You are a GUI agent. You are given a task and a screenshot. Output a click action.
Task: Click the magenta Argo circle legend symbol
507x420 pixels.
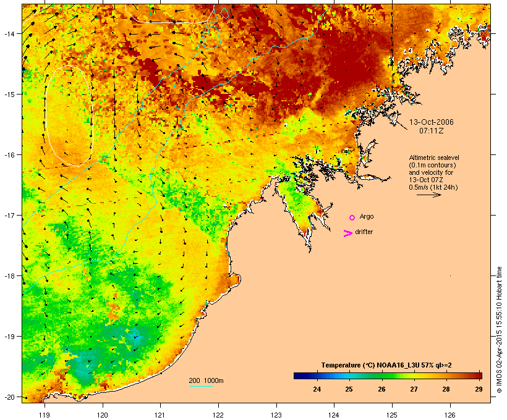[352, 217]
